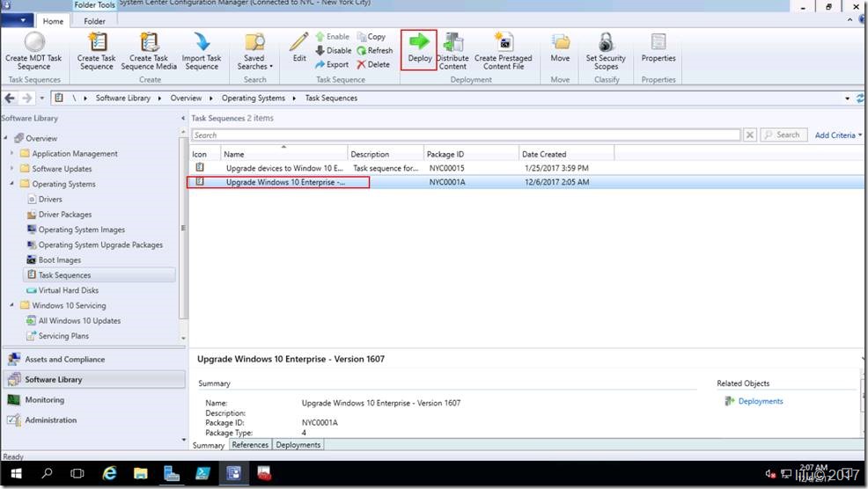
Task: Select Overview tree node
Action: tap(41, 138)
